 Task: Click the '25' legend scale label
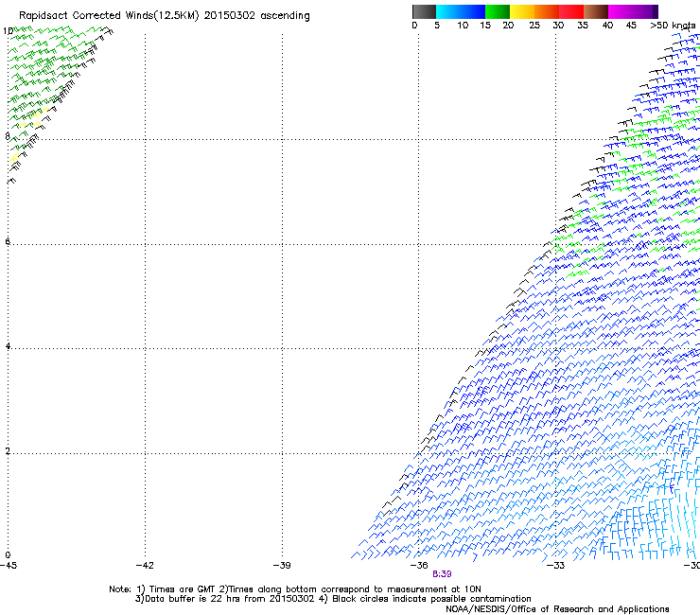coord(534,26)
